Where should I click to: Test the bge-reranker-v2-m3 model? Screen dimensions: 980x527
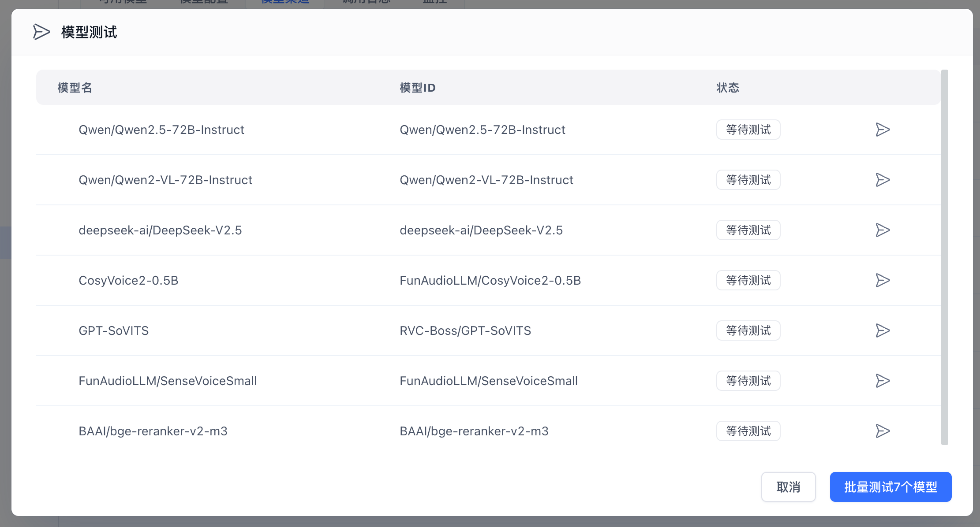[882, 431]
